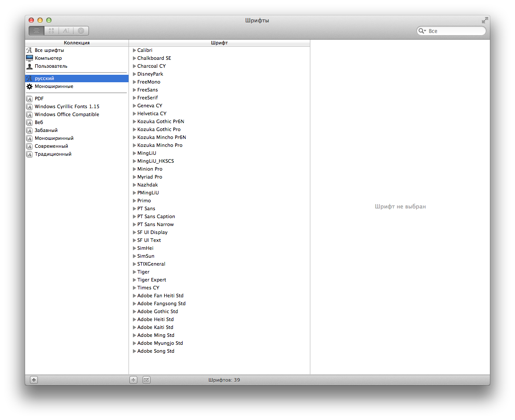Select Adobe Myungjo Std font row
The height and width of the screenshot is (420, 515).
pyautogui.click(x=219, y=343)
